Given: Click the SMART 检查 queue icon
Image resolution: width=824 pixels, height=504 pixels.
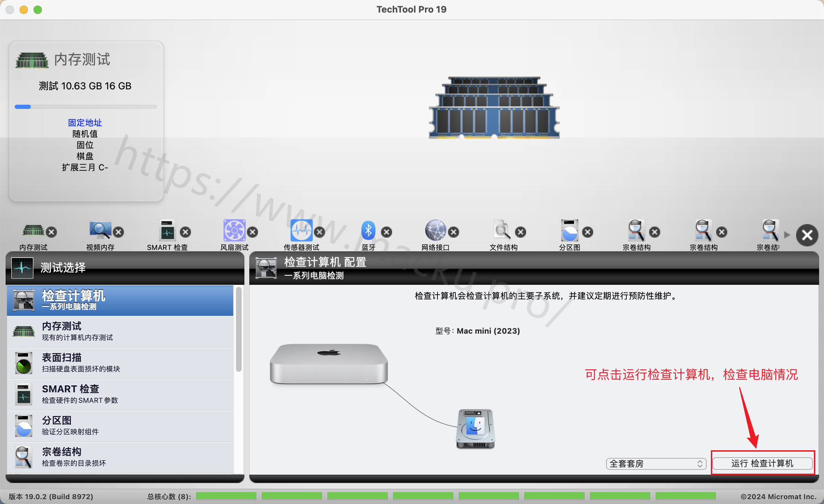Looking at the screenshot, I should click(x=167, y=230).
